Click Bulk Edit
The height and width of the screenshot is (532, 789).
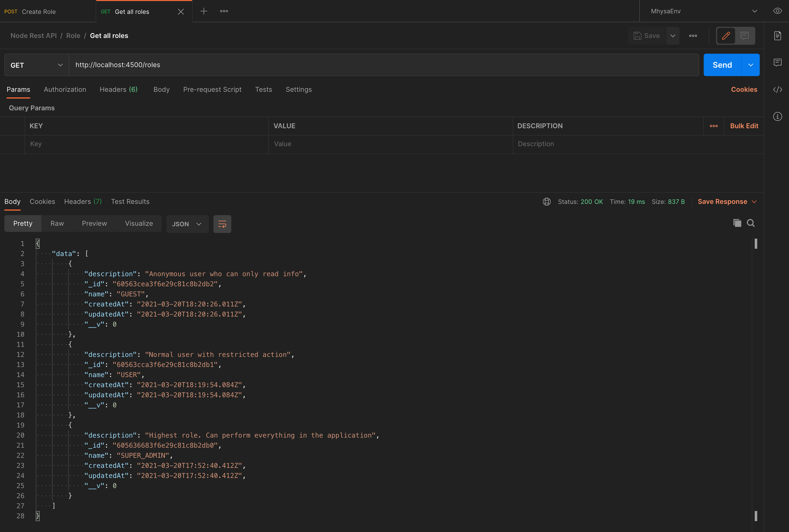click(744, 126)
